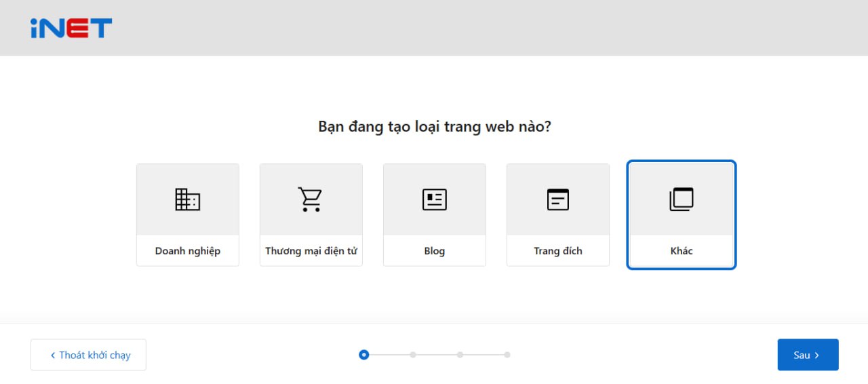Viewport: 868px width, 384px height.
Task: Choose the Trang đích label
Action: click(x=558, y=251)
